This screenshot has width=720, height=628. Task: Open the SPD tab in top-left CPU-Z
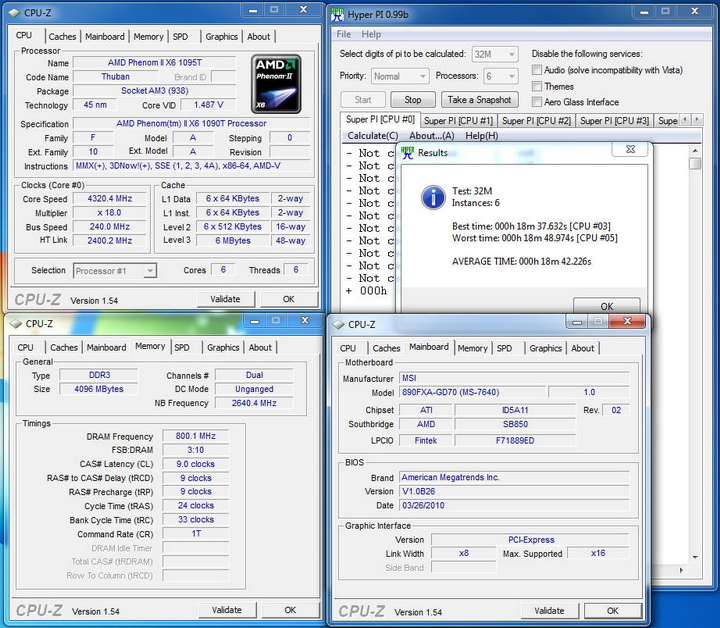[x=180, y=37]
